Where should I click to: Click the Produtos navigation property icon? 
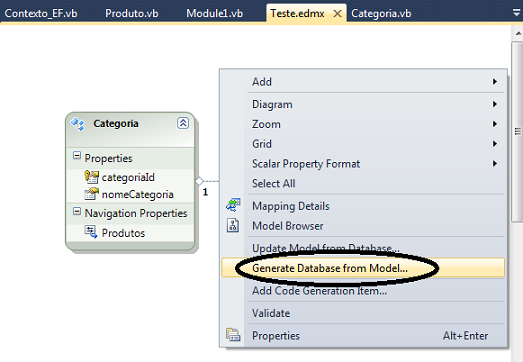coord(91,232)
